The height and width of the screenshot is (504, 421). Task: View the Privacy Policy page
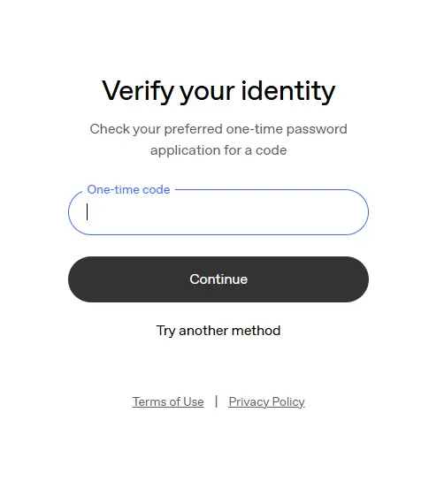266,401
